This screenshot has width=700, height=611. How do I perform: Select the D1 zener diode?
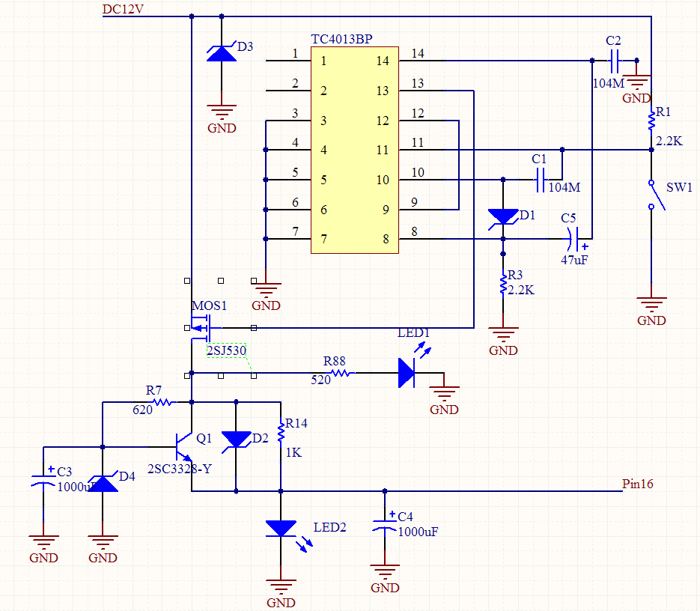pyautogui.click(x=503, y=216)
